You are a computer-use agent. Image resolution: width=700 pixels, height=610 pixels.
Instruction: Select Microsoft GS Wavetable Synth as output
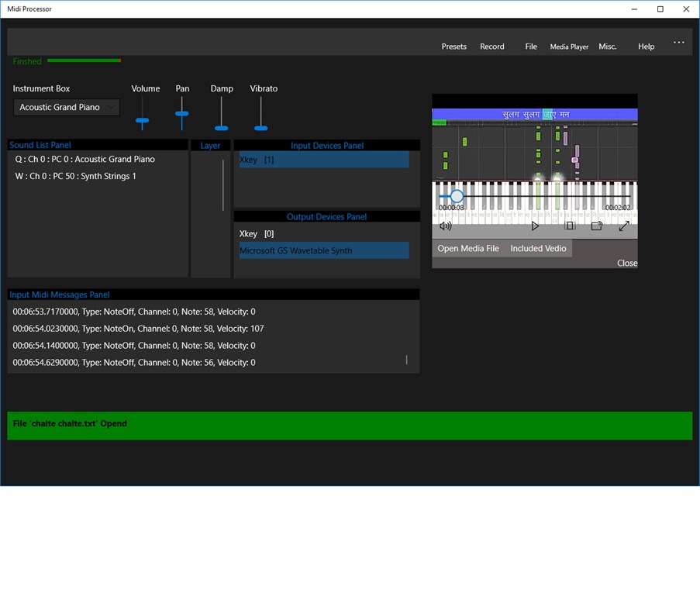(x=326, y=250)
